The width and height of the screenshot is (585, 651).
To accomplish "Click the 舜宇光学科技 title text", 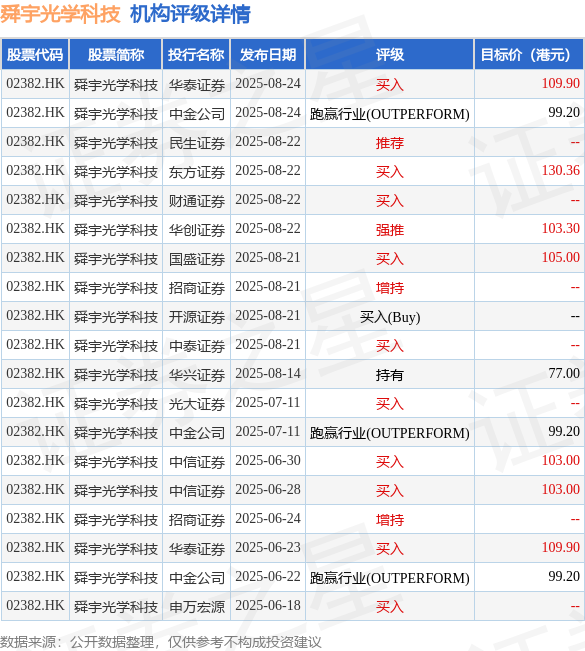I will coord(60,15).
